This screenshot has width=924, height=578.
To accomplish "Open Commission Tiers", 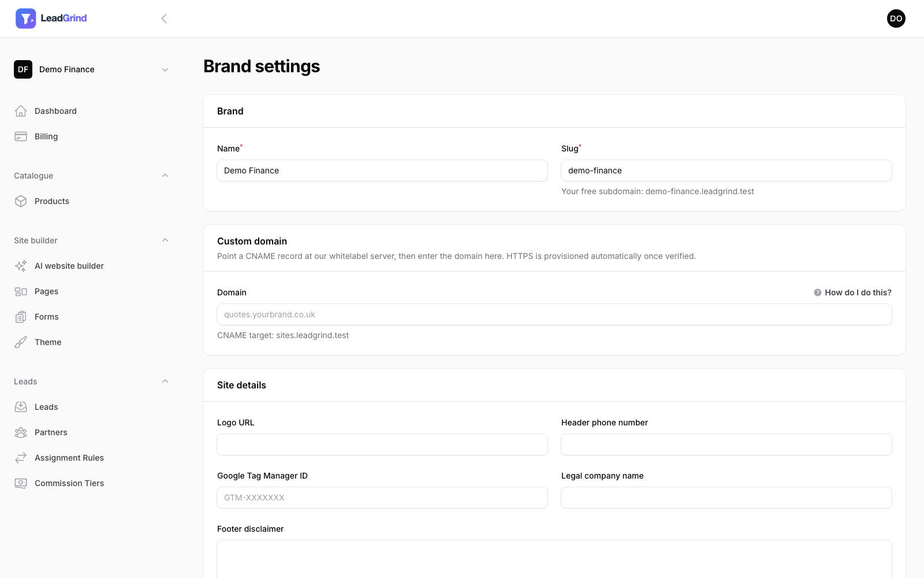I will click(92, 483).
